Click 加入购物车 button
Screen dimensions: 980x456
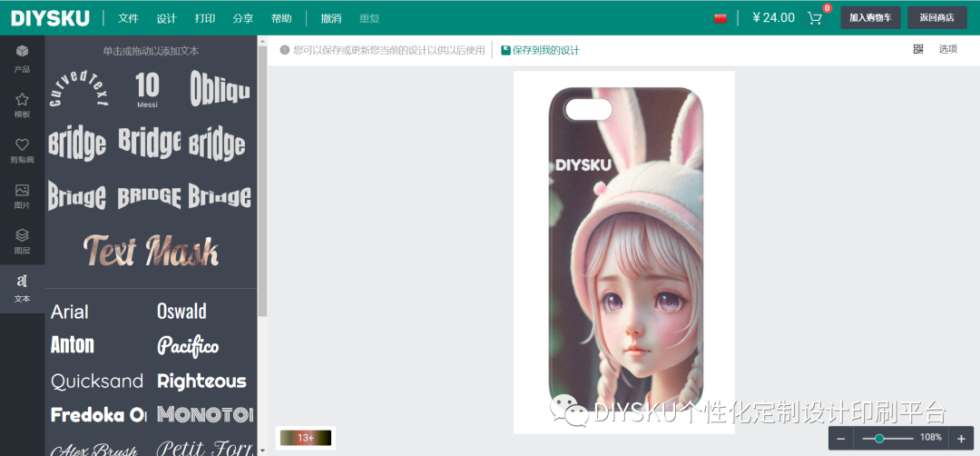[870, 17]
